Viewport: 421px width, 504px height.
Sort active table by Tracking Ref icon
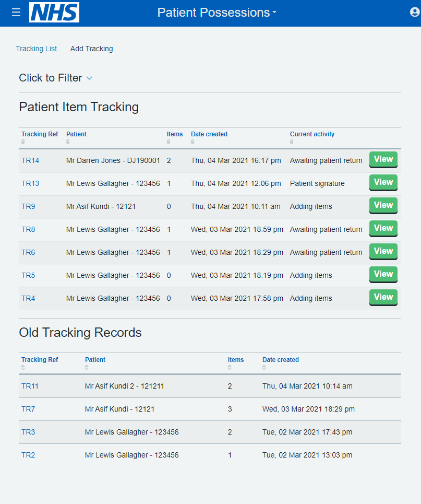[23, 142]
